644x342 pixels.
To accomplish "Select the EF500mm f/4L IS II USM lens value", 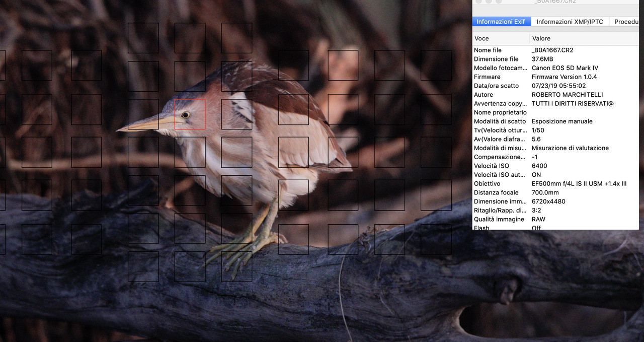I will click(579, 184).
